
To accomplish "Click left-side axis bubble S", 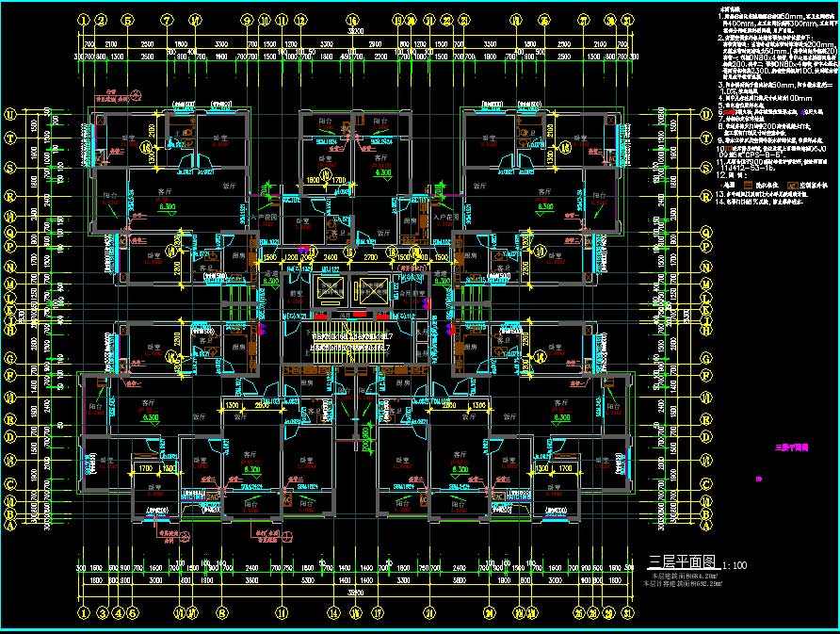I will click(9, 168).
